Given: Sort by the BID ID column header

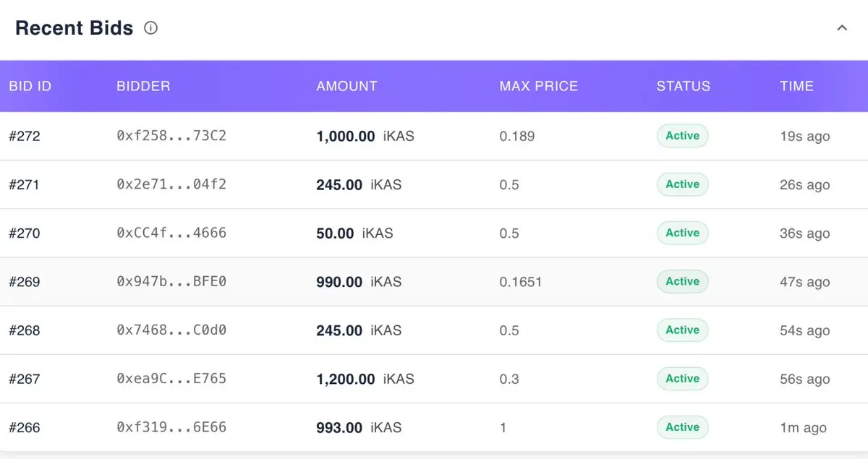Looking at the screenshot, I should [30, 86].
